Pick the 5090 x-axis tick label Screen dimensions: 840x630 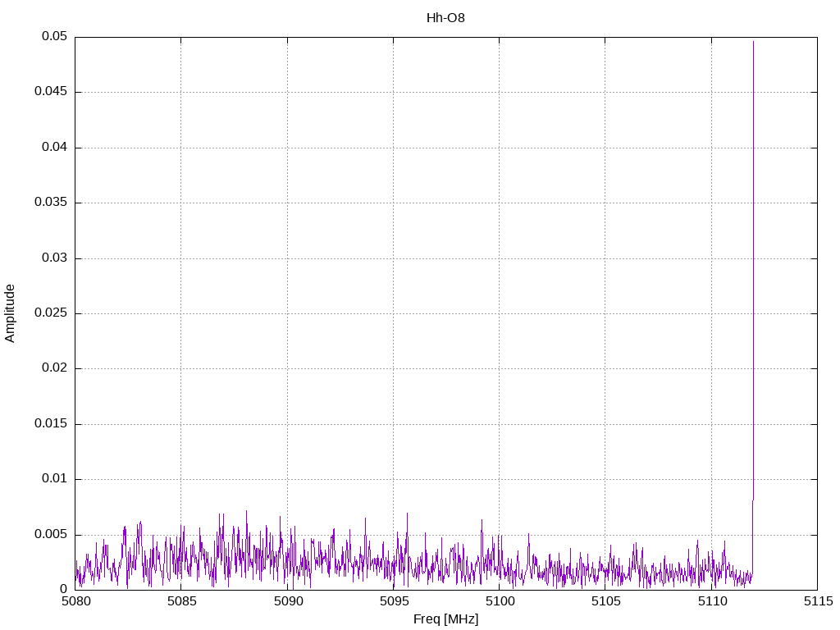(287, 601)
